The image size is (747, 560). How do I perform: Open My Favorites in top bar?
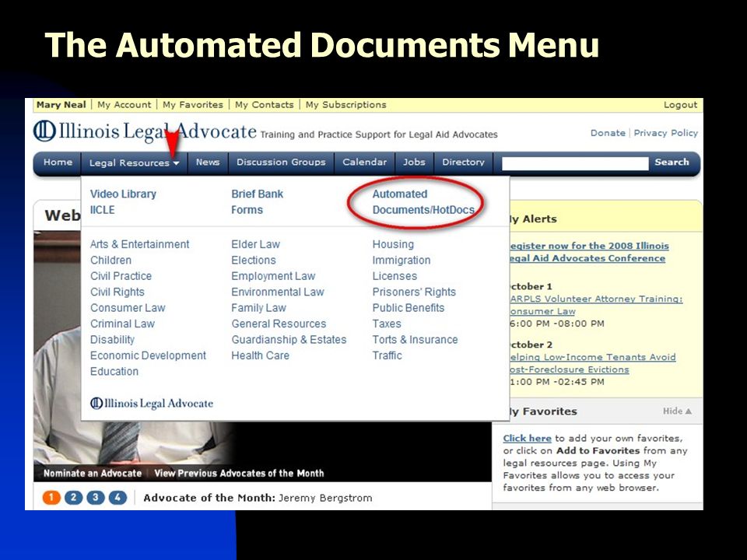point(192,105)
